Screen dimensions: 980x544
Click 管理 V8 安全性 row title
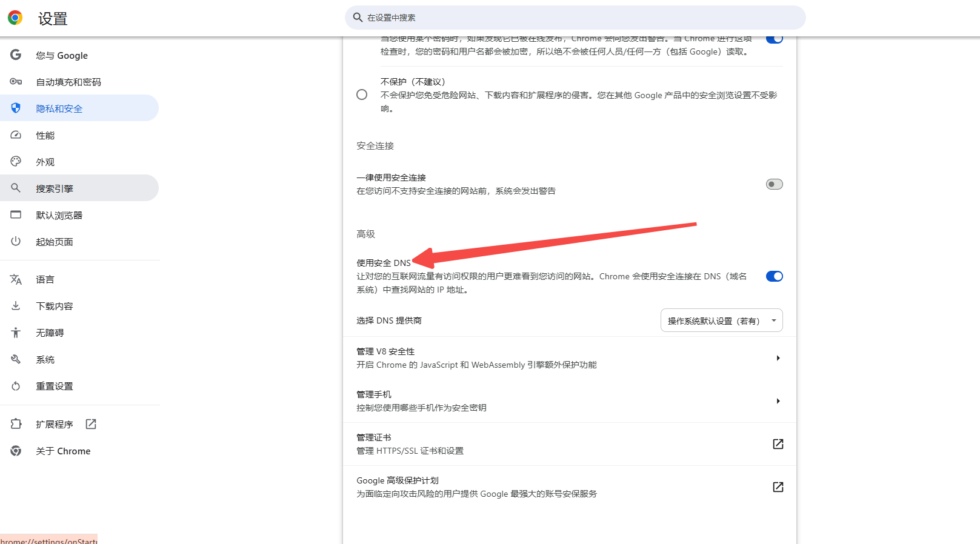(x=385, y=351)
